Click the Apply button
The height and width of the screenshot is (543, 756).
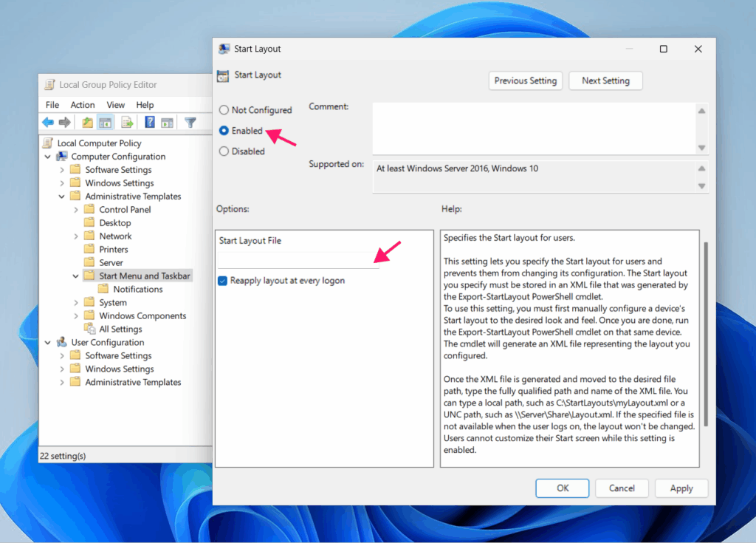coord(681,488)
